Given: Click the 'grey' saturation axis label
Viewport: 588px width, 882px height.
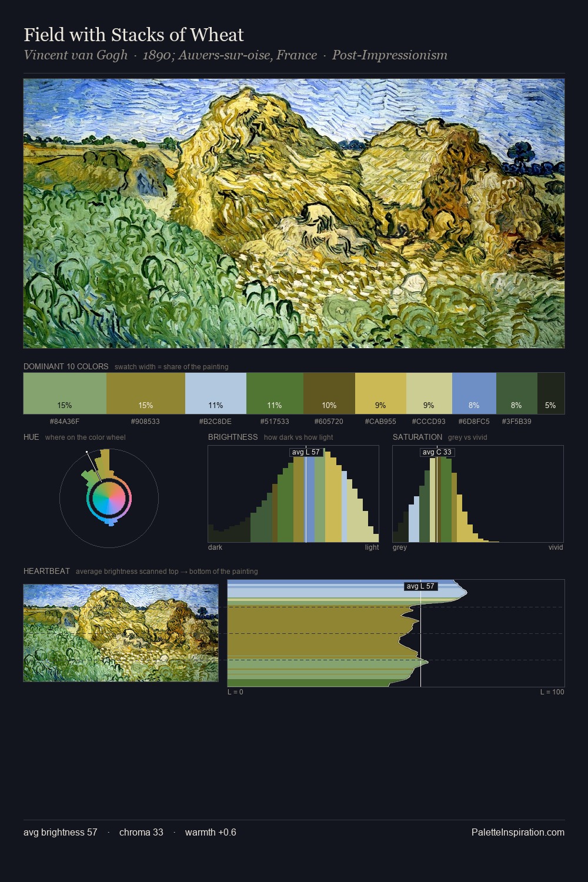Looking at the screenshot, I should pos(400,547).
